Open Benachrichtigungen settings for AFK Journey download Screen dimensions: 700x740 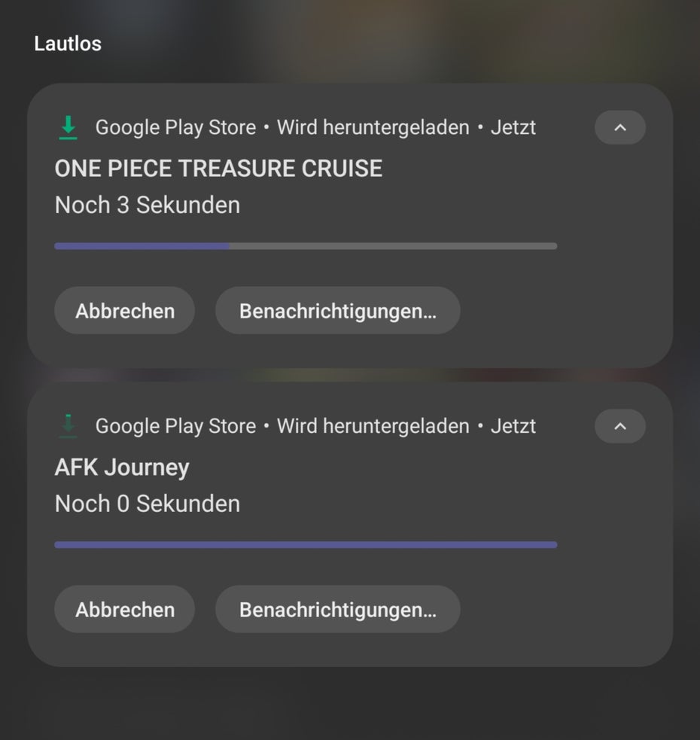(x=337, y=609)
